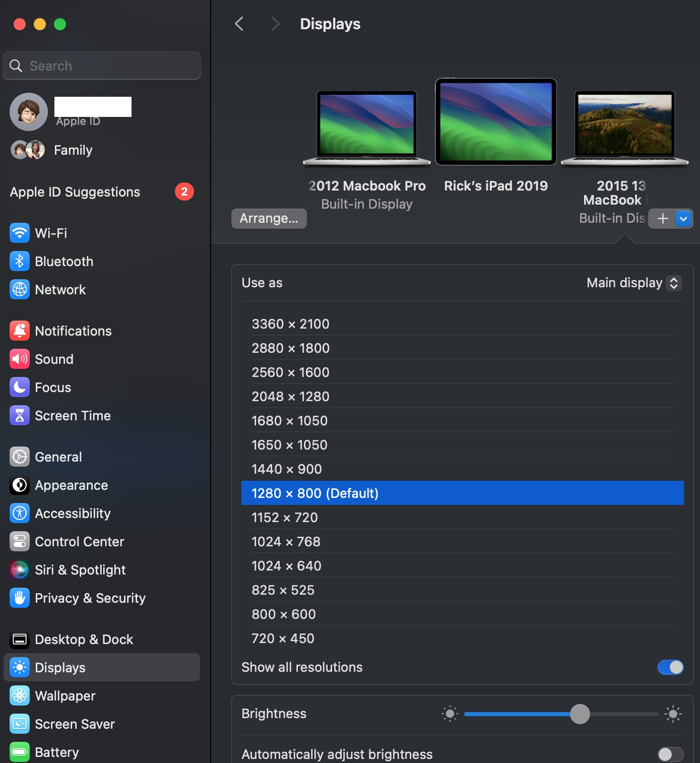Viewport: 700px width, 763px height.
Task: Select the 2880 × 1800 resolution
Action: 463,348
